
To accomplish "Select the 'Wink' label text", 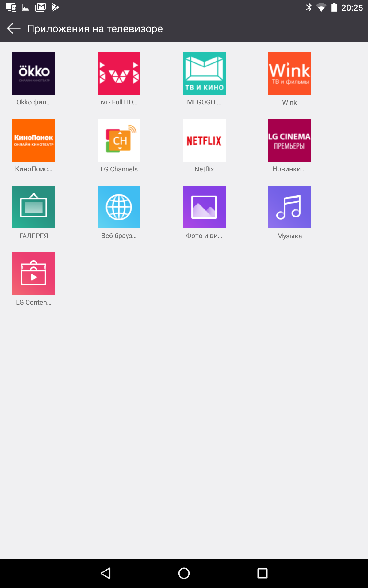I will tap(289, 102).
